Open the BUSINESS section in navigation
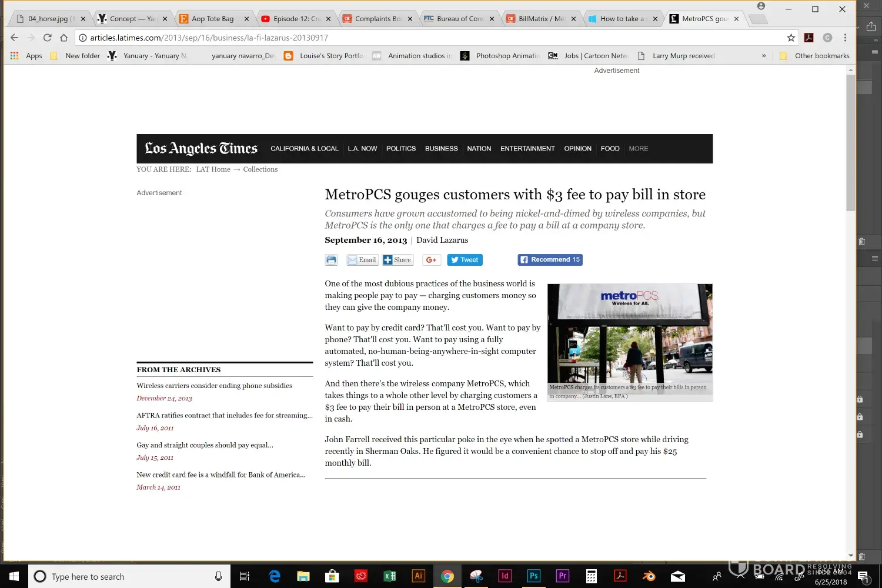The height and width of the screenshot is (588, 882). 441,149
